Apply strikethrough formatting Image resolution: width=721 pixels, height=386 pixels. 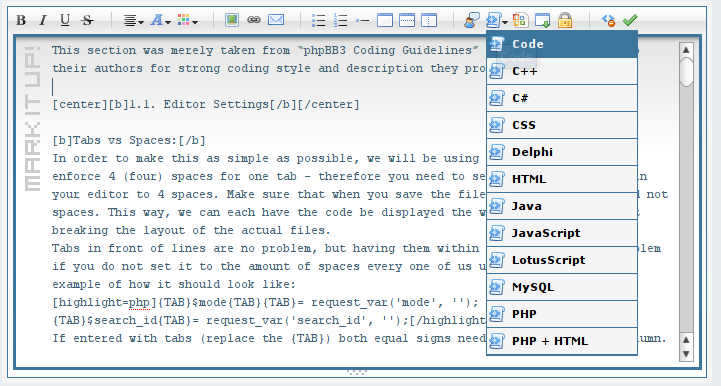click(87, 20)
